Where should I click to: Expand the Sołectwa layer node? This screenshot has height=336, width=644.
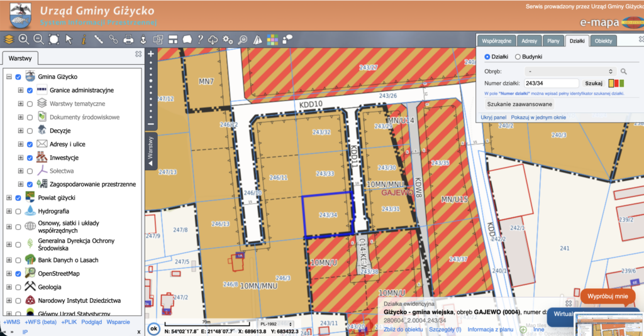pos(21,171)
